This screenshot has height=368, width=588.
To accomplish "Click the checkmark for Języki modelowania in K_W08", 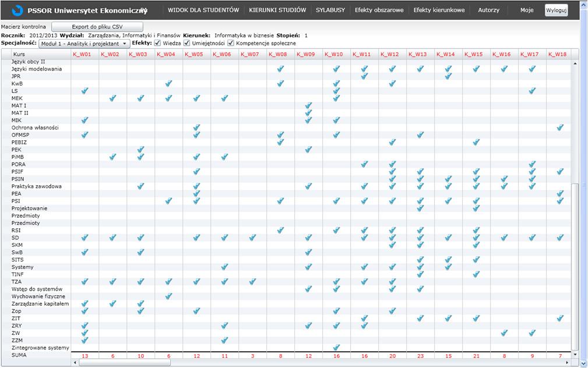I will click(280, 69).
